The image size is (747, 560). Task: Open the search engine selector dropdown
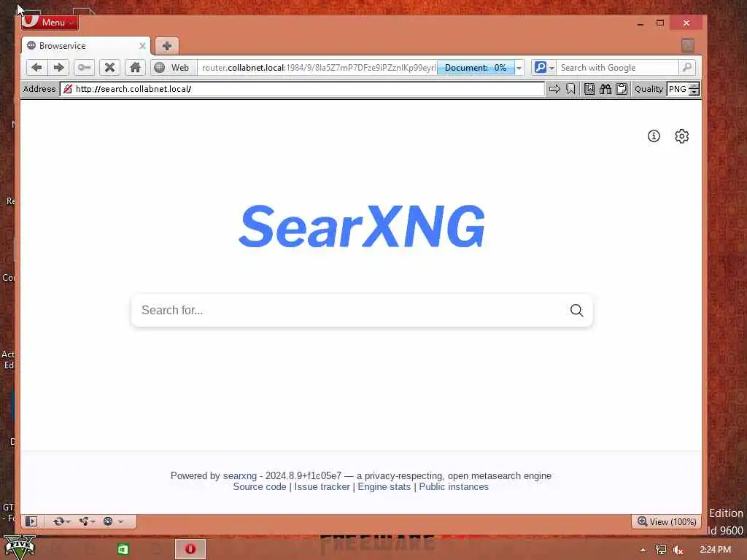tap(544, 68)
